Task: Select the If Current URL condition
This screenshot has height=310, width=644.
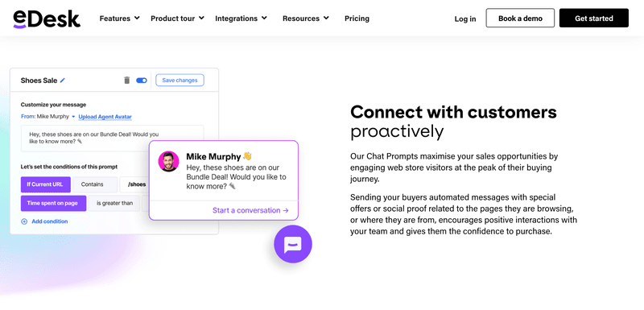Action: click(46, 184)
